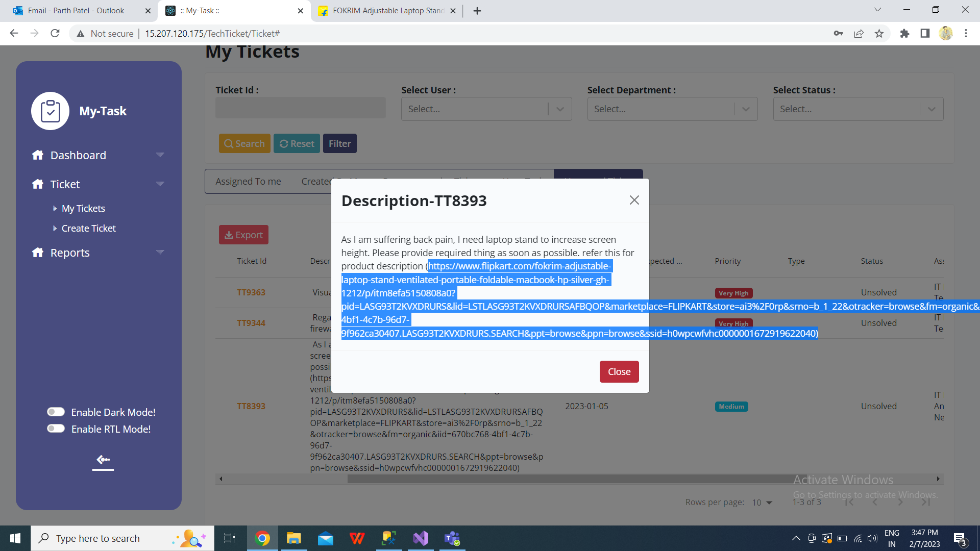
Task: Open ticket TT9344 link
Action: (251, 323)
